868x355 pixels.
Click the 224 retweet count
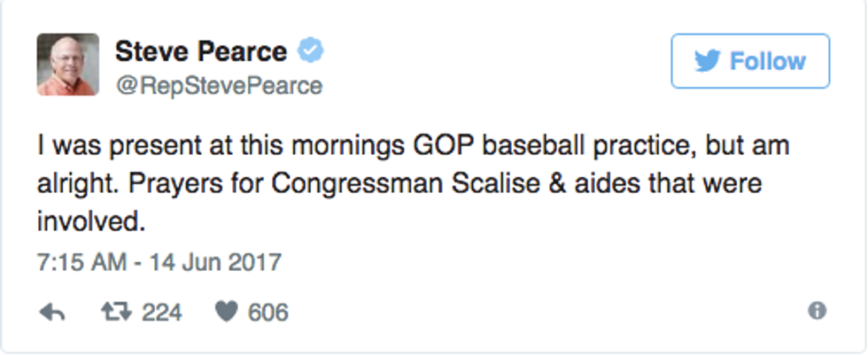162,312
